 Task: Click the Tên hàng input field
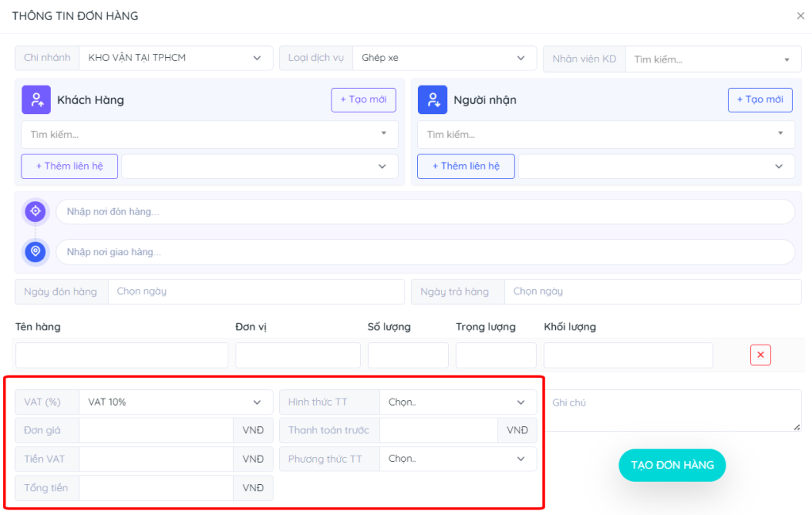coord(121,355)
